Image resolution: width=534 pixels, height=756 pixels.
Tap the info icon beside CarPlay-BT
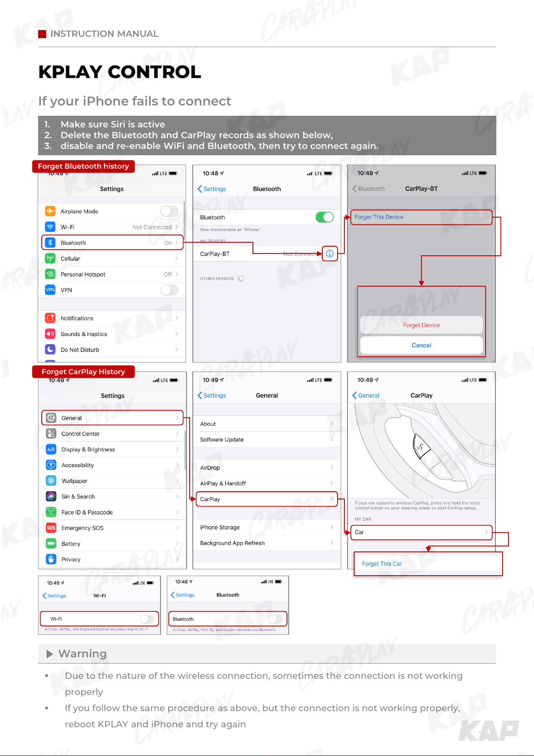coord(330,253)
